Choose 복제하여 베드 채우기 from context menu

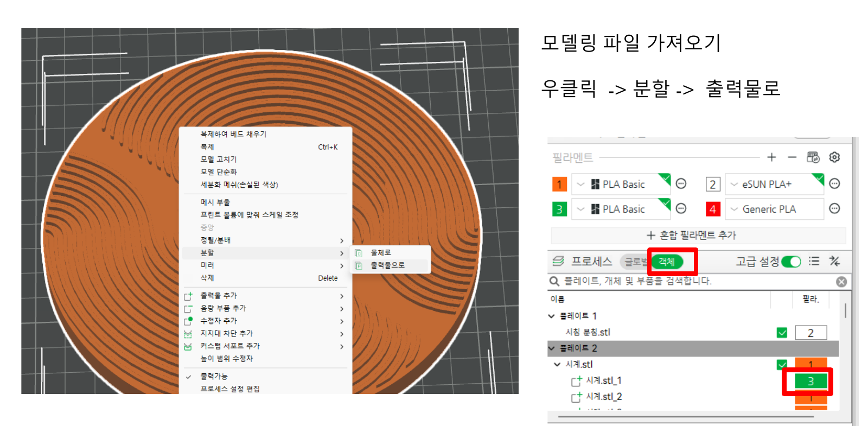pyautogui.click(x=266, y=134)
